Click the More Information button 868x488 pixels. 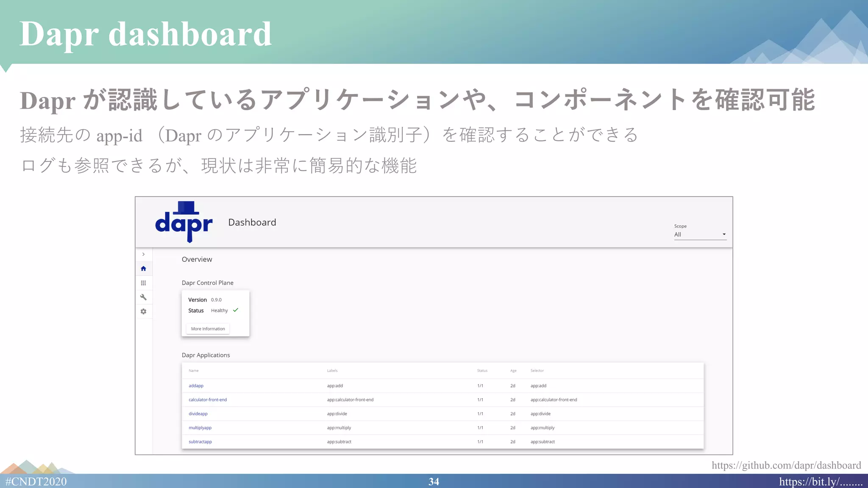click(208, 329)
